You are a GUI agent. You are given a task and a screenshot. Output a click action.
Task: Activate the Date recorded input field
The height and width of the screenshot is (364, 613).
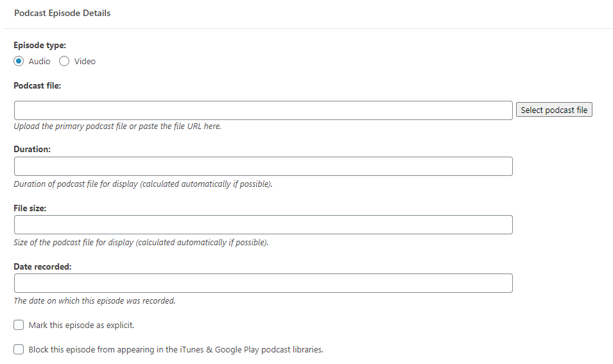[263, 283]
